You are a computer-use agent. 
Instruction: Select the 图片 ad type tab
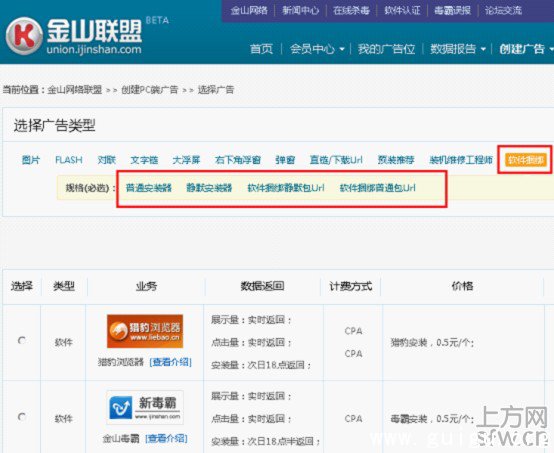31,160
